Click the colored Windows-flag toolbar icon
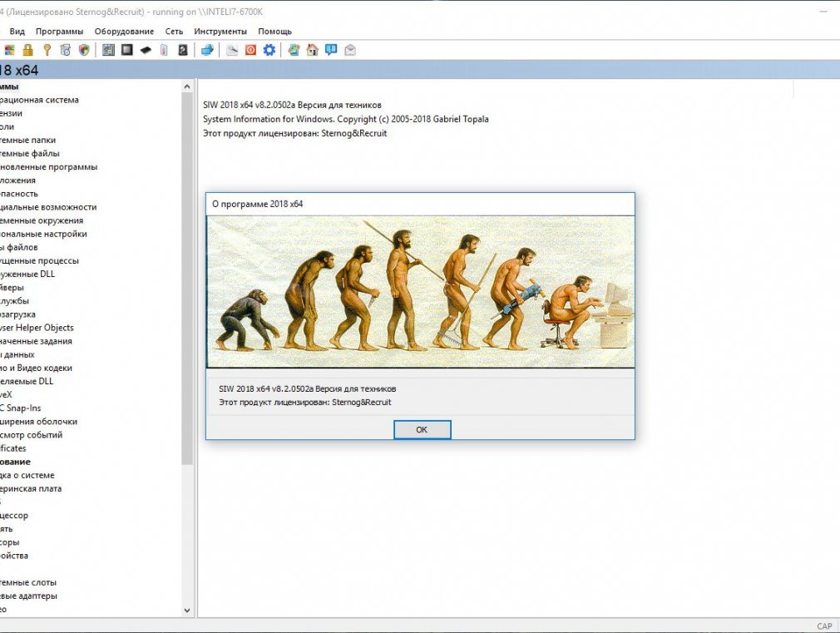Screen dimensions: 840x633 click(x=9, y=51)
